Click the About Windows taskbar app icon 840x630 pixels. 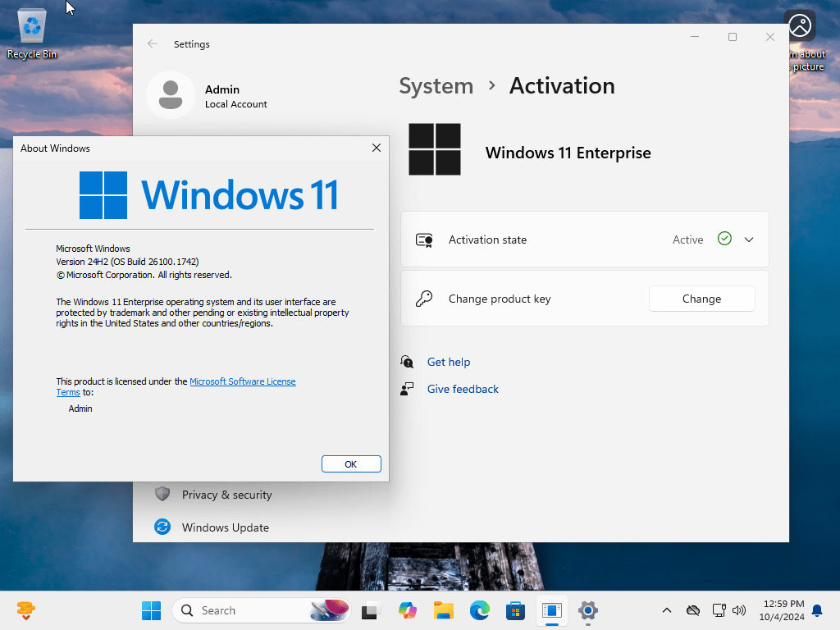coord(552,610)
